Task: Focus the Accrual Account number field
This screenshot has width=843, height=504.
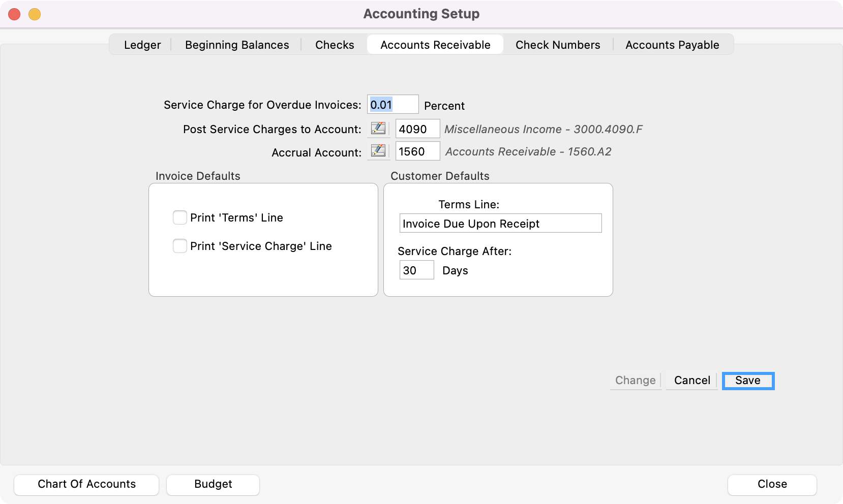Action: (x=417, y=151)
